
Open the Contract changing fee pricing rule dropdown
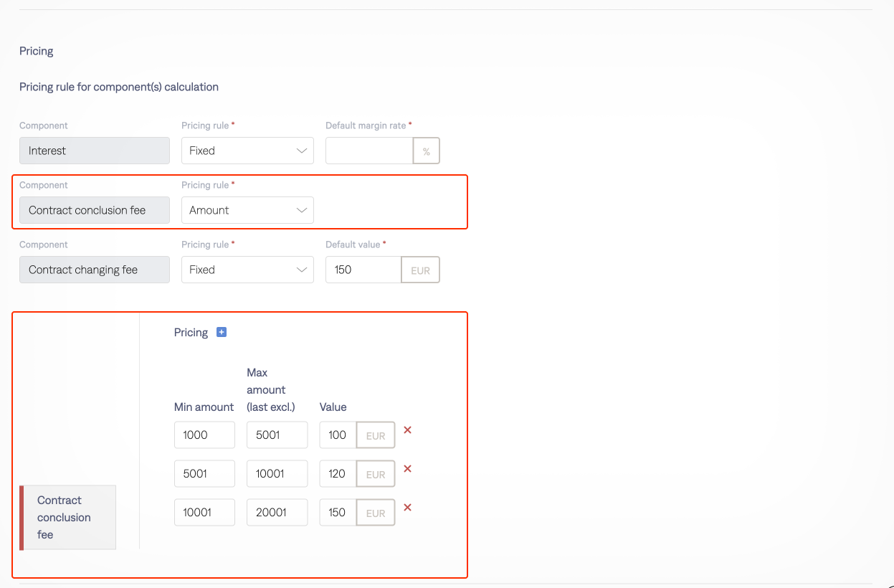(x=247, y=270)
